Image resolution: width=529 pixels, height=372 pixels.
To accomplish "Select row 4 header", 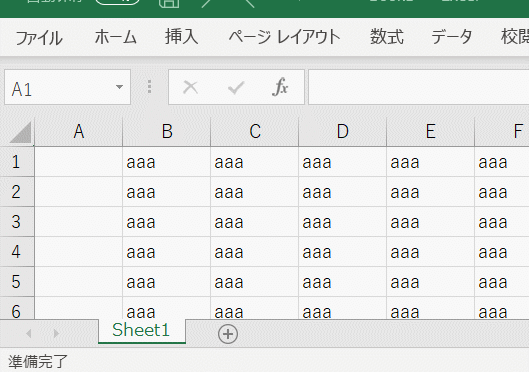I will pyautogui.click(x=17, y=252).
